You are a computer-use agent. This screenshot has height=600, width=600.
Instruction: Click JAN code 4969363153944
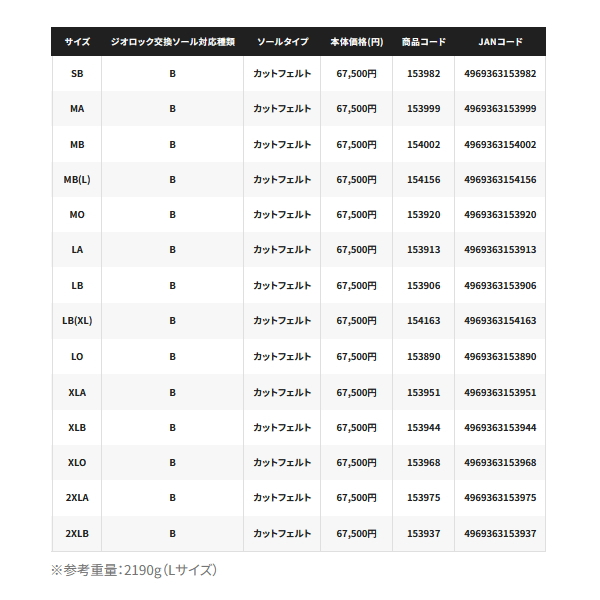[x=500, y=427]
